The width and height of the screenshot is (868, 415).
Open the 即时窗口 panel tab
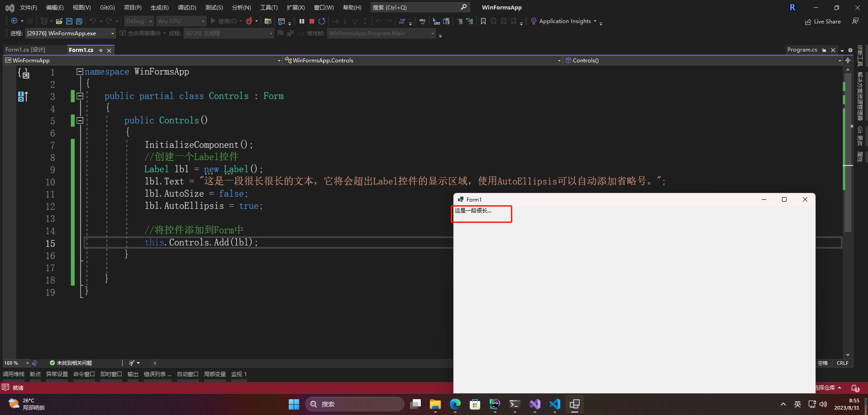(111, 374)
